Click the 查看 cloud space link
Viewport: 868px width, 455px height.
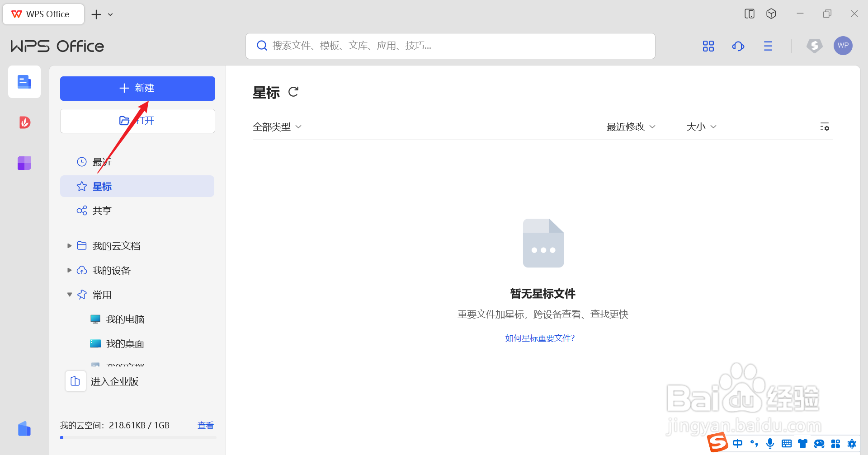206,425
